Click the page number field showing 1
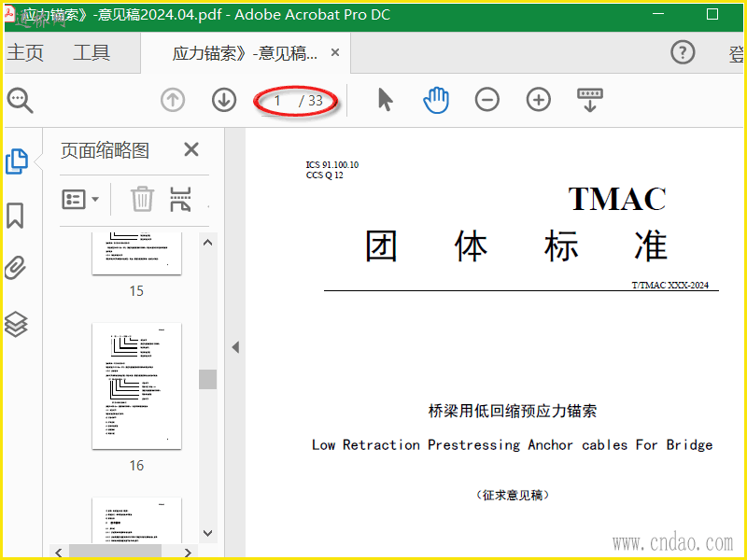The image size is (747, 560). pos(276,101)
